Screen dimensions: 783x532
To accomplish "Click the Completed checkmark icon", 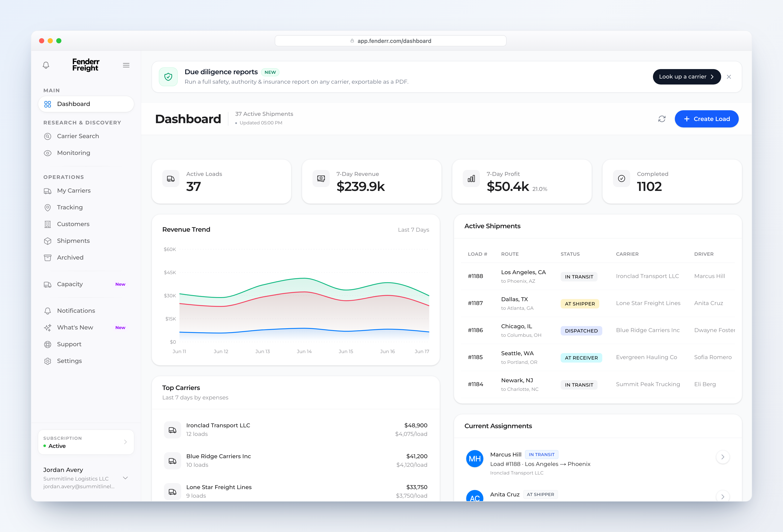I will (622, 178).
